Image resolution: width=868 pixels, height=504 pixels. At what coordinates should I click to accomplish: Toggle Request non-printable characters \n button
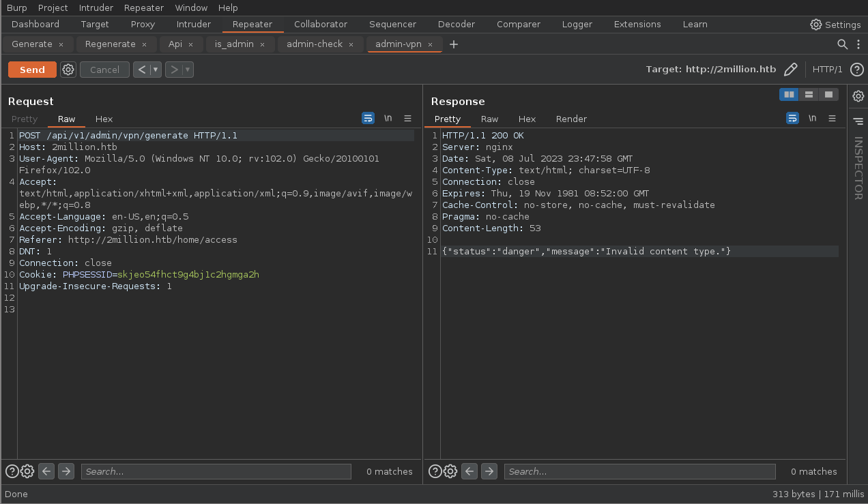[388, 118]
